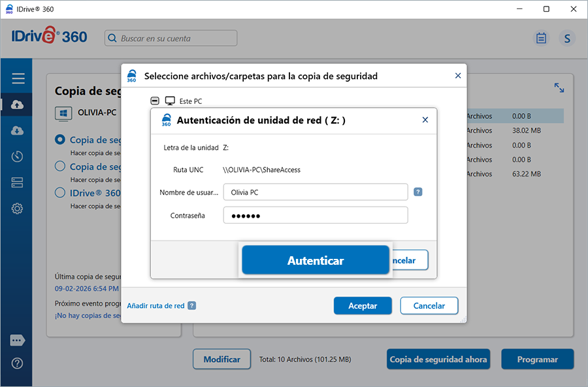Open the cloud Restore section in sidebar
The image size is (588, 387).
[17, 131]
